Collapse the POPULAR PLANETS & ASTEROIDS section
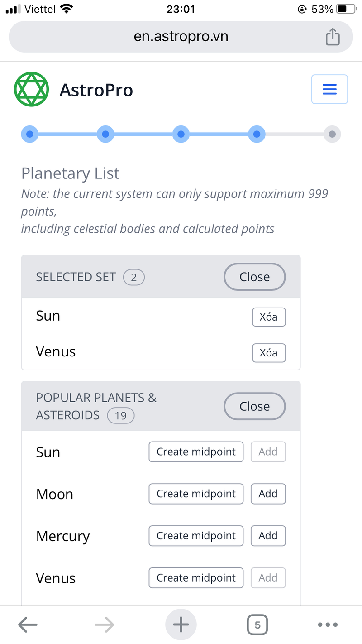 (254, 406)
